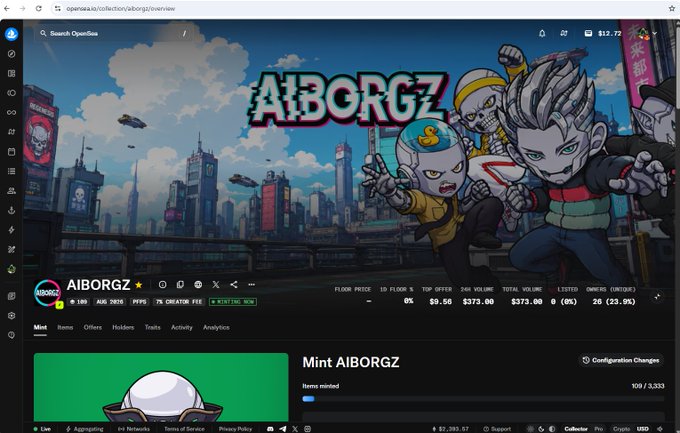Open Privacy Policy link

pos(235,429)
